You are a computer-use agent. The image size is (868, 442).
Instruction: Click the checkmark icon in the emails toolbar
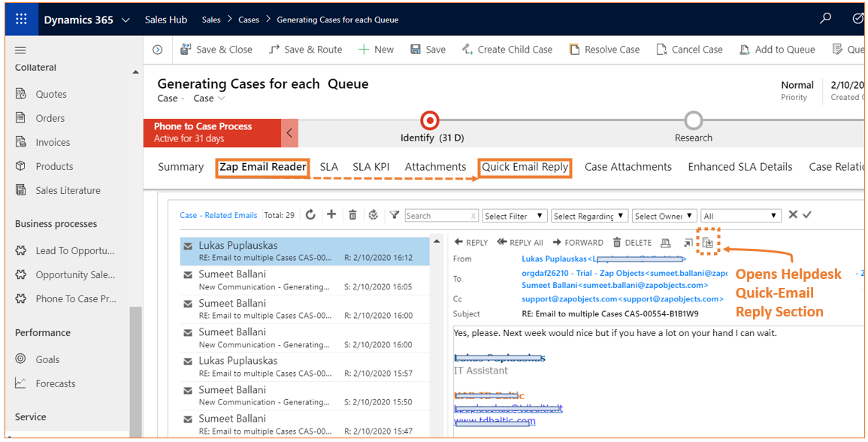point(806,214)
